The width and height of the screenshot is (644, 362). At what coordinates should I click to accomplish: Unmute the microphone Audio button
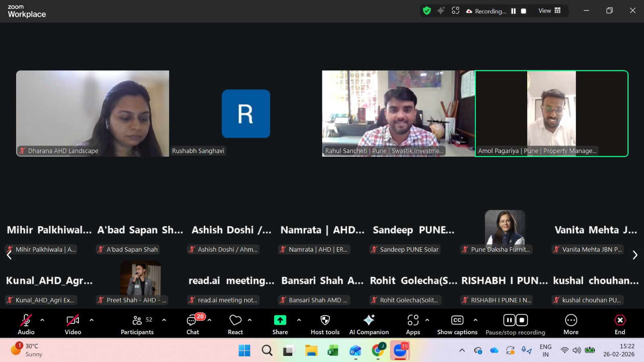pos(26,324)
